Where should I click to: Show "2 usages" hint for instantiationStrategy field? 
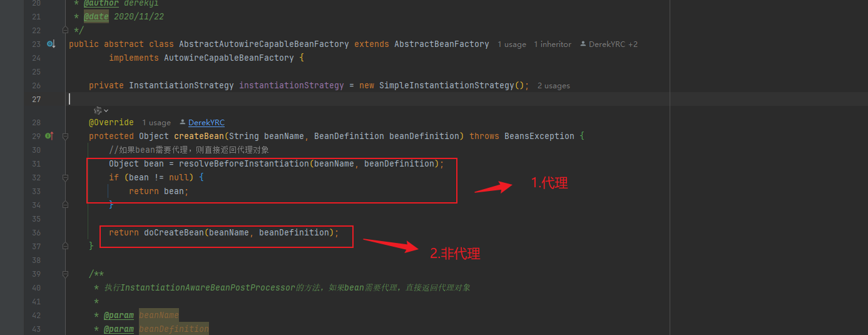[x=554, y=86]
